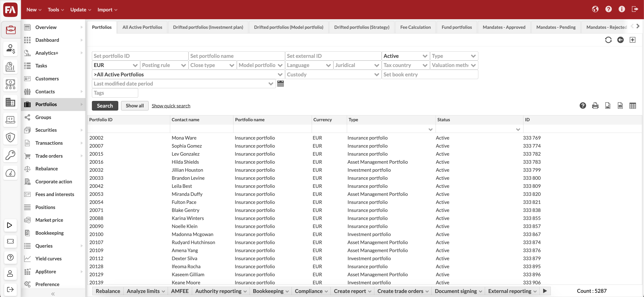This screenshot has height=297, width=644.
Task: Print the portfolio list with printer icon
Action: coord(595,106)
